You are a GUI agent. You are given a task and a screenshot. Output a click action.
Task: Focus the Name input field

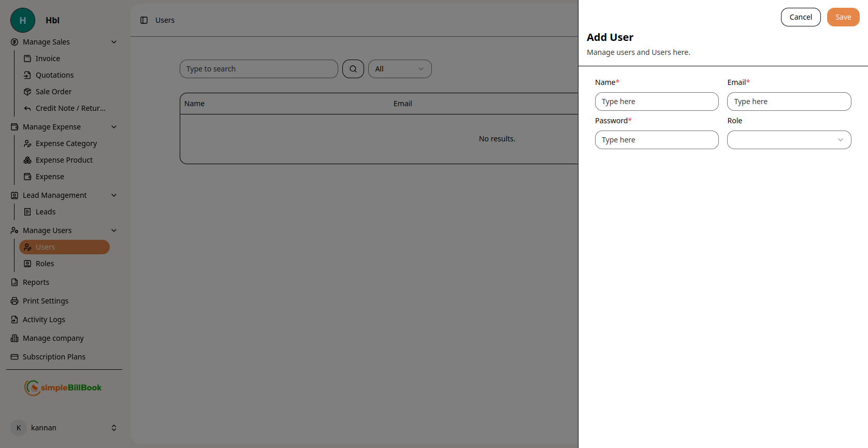[656, 102]
